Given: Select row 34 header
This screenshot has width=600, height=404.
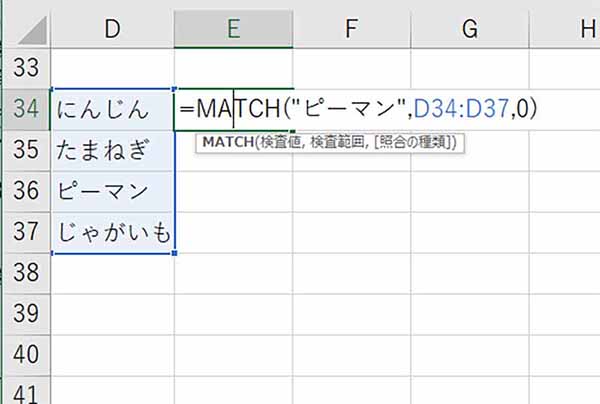Looking at the screenshot, I should click(x=27, y=108).
